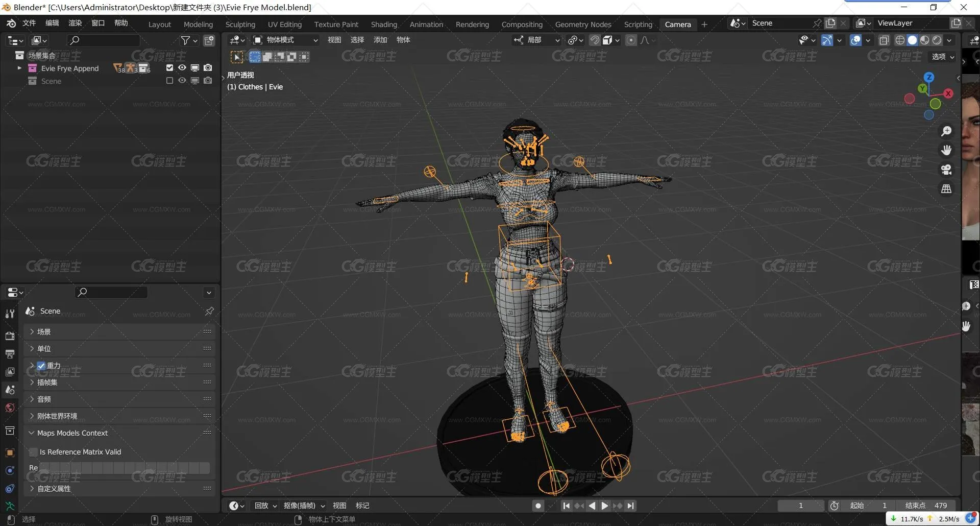Screen dimensions: 980x526
Task: Switch to Geometry Nodes workspace tab
Action: pos(583,24)
